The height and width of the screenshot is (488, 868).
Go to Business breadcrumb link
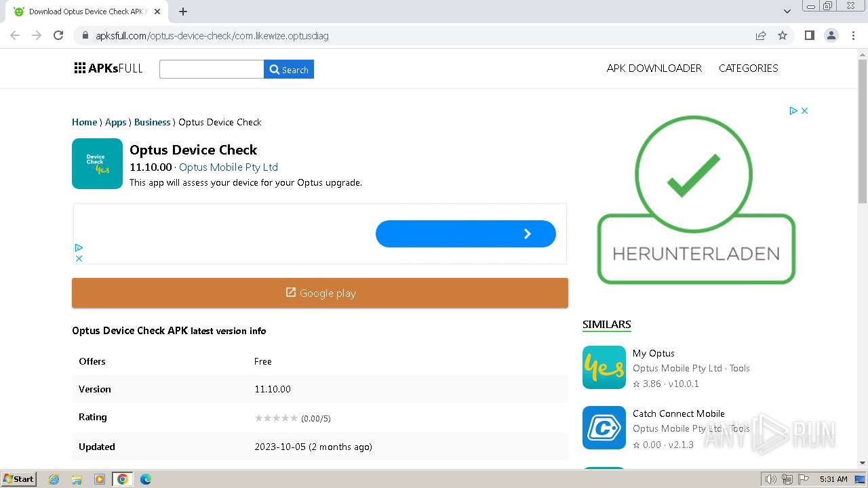click(152, 122)
